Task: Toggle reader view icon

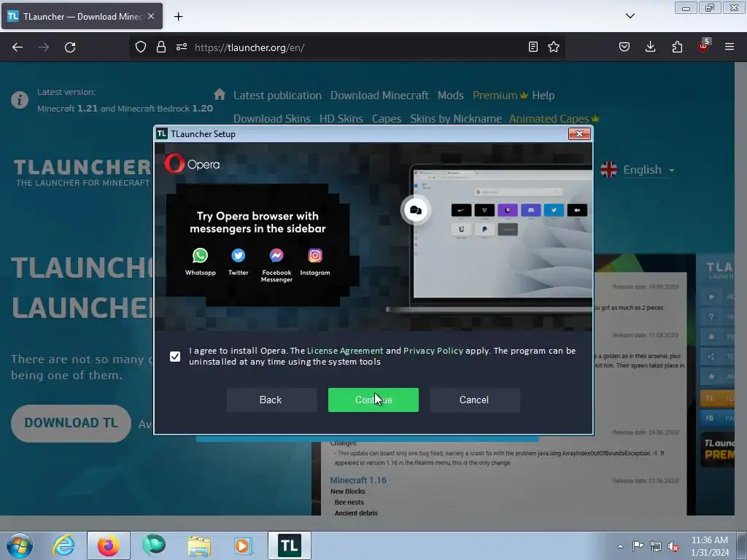Action: point(533,47)
